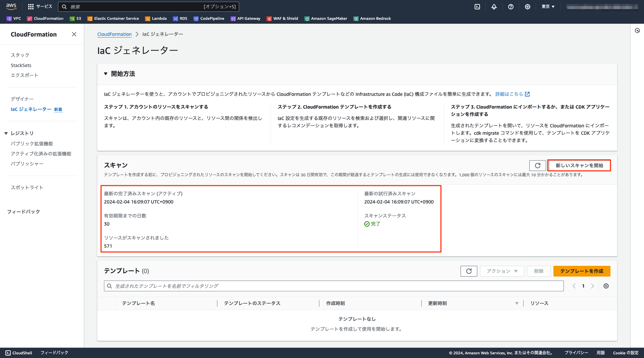
Task: Click the template name filter field
Action: click(x=334, y=286)
